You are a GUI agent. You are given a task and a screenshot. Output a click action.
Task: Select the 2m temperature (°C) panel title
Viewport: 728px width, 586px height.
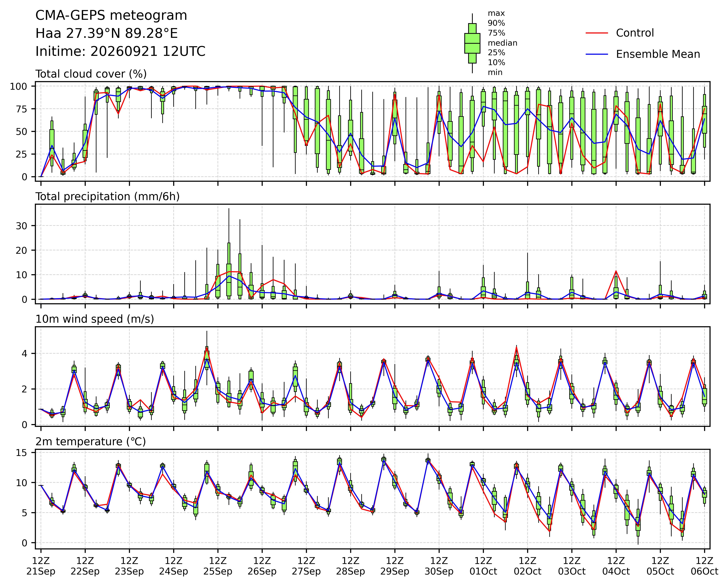91,442
